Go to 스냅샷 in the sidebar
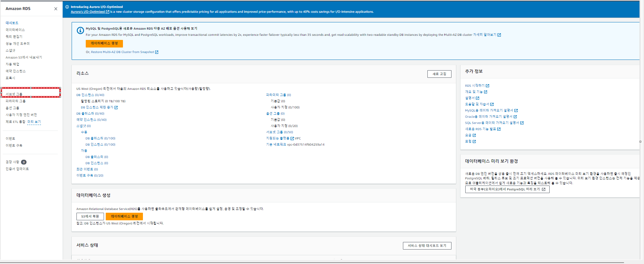The width and height of the screenshot is (644, 264). coord(10,50)
